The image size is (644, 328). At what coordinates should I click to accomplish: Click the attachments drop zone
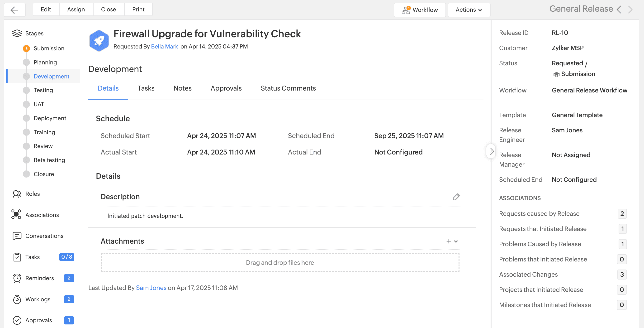tap(280, 262)
